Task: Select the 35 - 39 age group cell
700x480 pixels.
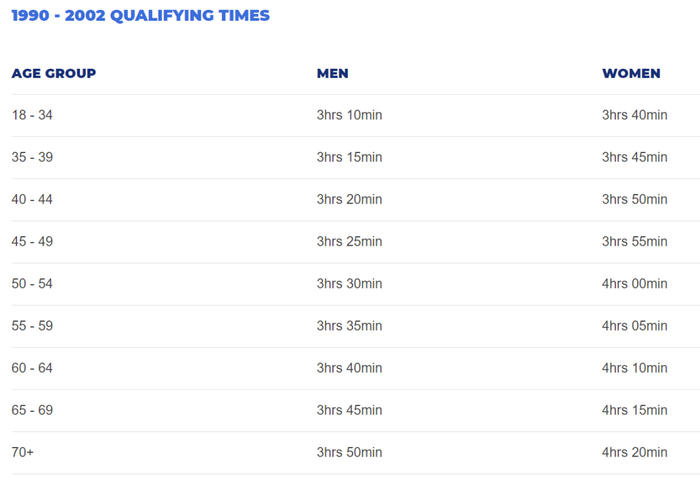Action: pyautogui.click(x=32, y=157)
